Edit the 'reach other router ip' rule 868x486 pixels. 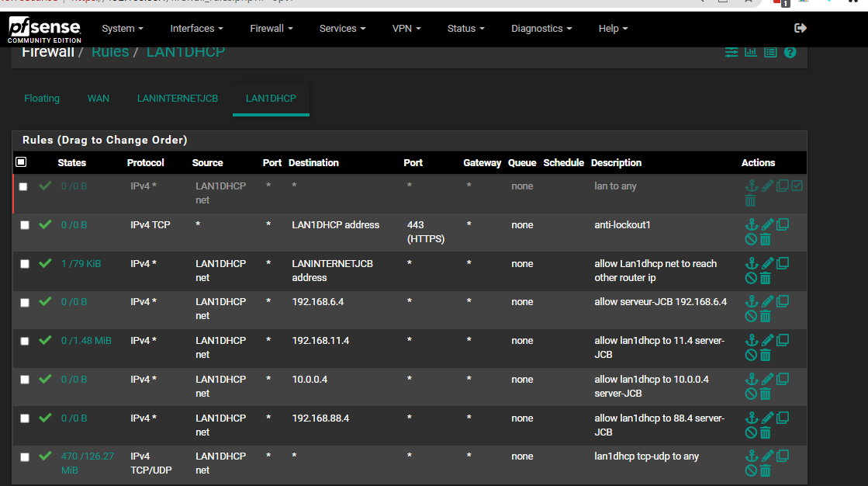pyautogui.click(x=767, y=263)
